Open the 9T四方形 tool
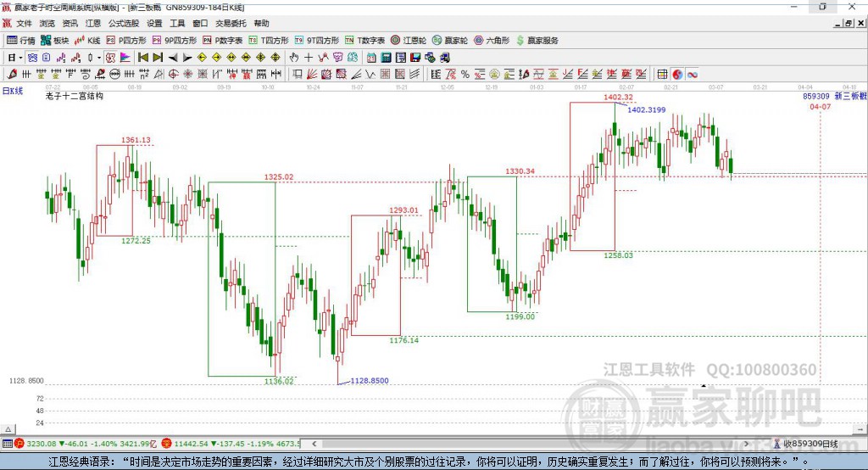Screen dimensions: 868x470 coord(317,41)
